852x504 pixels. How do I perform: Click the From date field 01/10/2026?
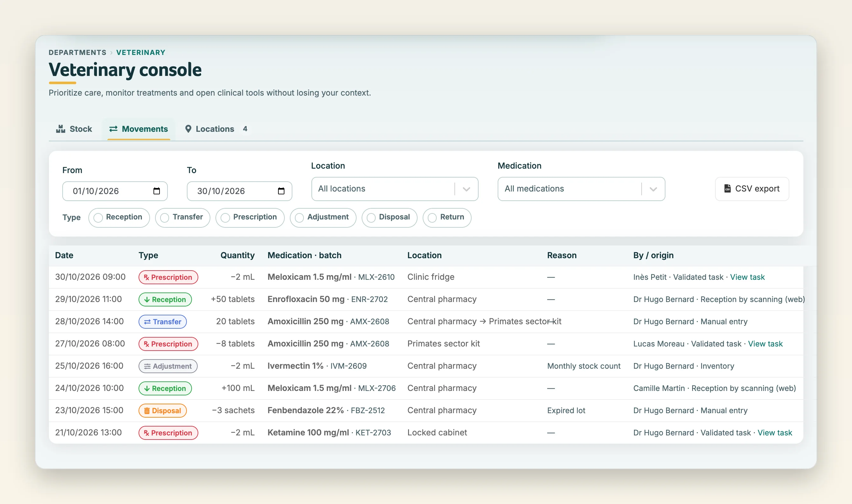click(115, 191)
